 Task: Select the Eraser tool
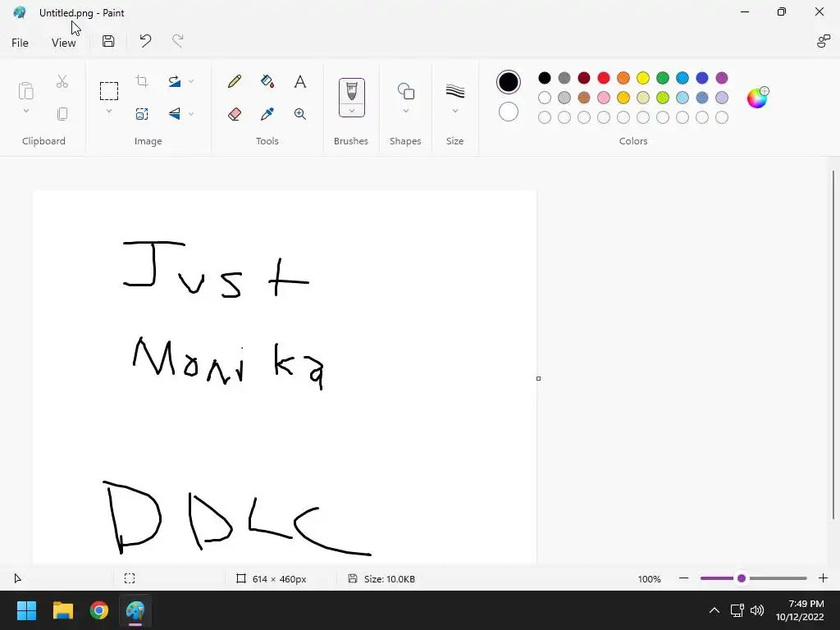coord(234,113)
